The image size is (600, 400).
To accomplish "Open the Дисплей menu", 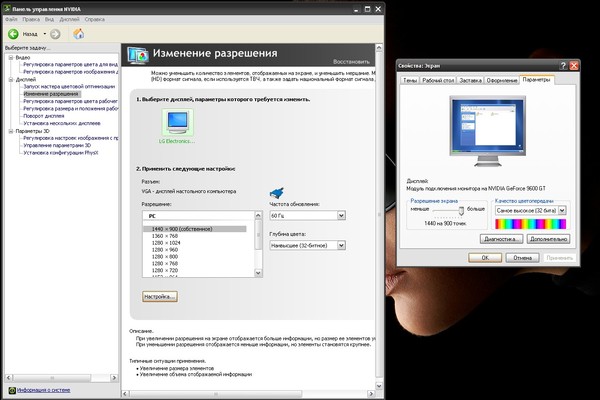I will (69, 19).
